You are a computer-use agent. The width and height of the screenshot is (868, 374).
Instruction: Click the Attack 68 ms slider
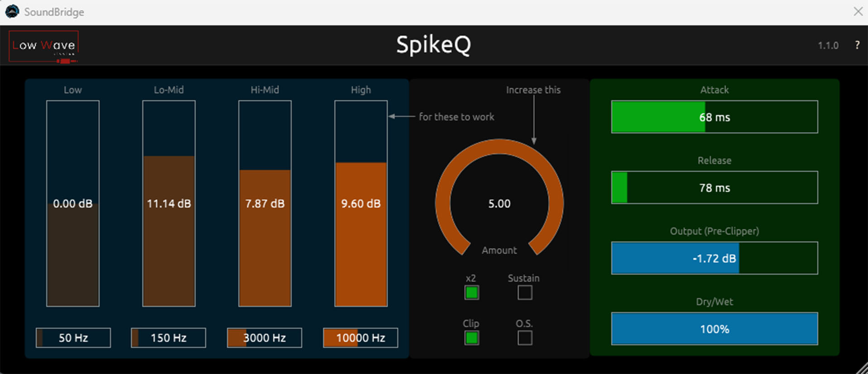coord(715,117)
